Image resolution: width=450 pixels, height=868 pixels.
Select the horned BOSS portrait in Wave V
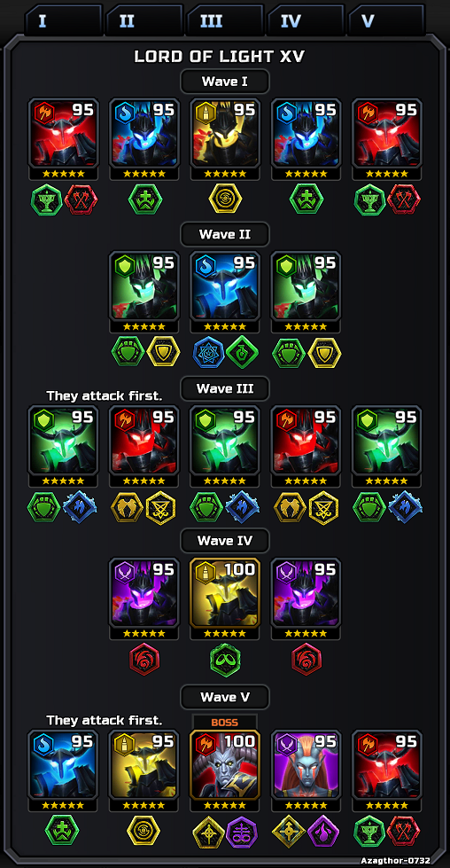pyautogui.click(x=225, y=764)
